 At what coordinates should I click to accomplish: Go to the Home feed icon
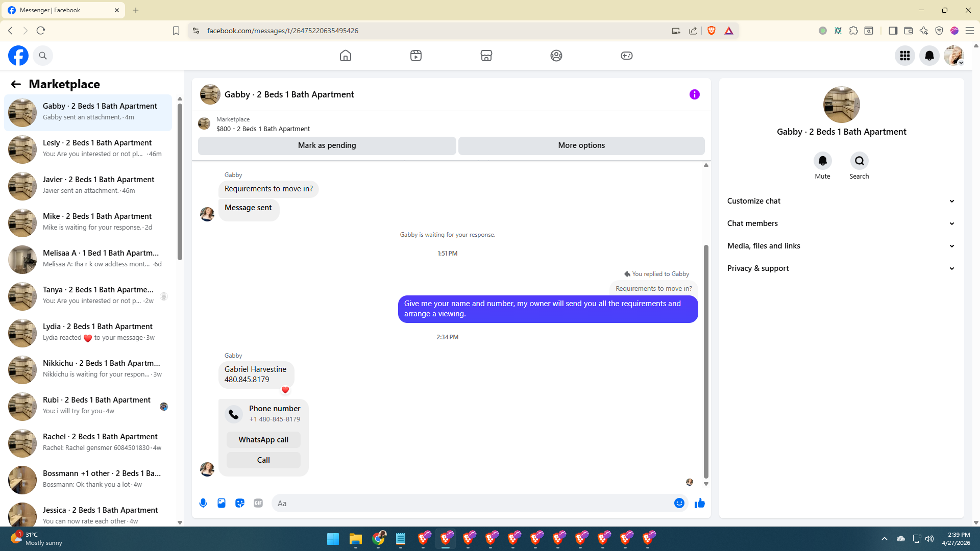346,56
